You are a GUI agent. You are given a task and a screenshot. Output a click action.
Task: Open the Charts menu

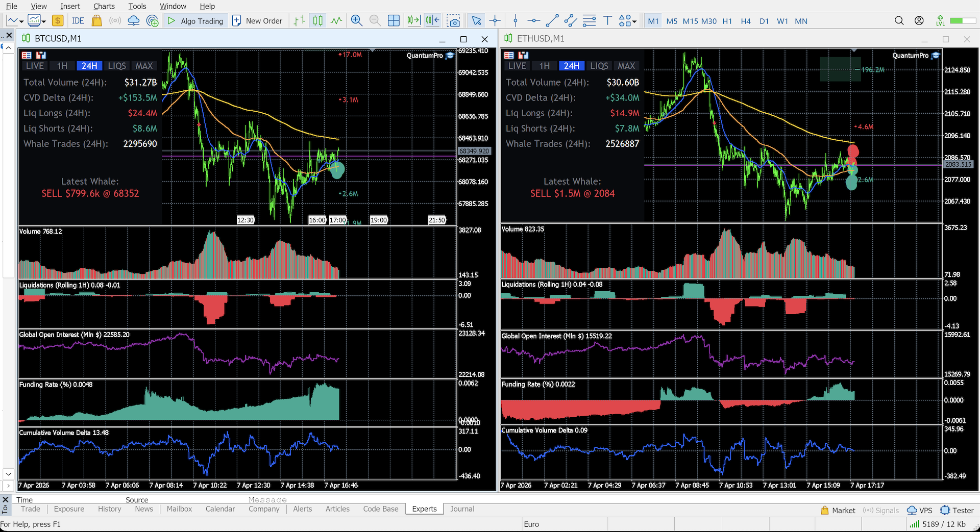104,6
